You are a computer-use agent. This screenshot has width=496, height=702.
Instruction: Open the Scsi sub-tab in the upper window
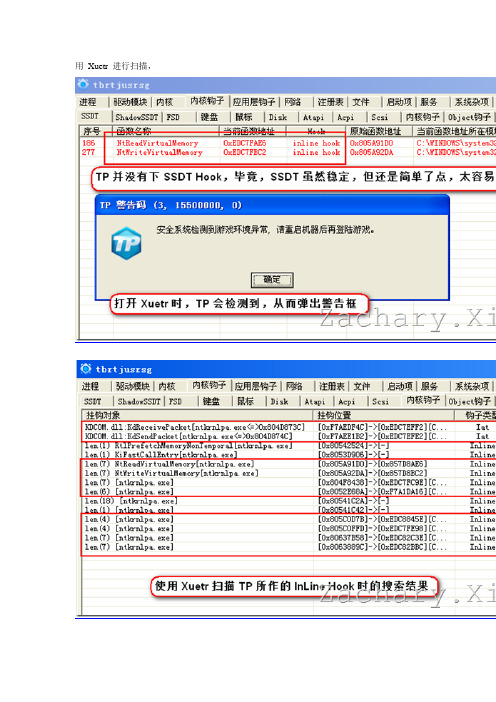pyautogui.click(x=380, y=117)
